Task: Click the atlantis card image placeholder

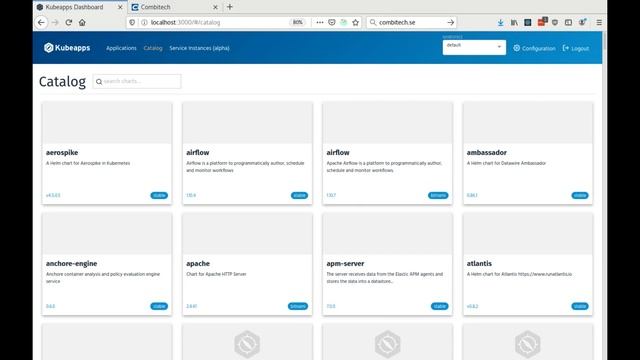Action: pyautogui.click(x=528, y=234)
